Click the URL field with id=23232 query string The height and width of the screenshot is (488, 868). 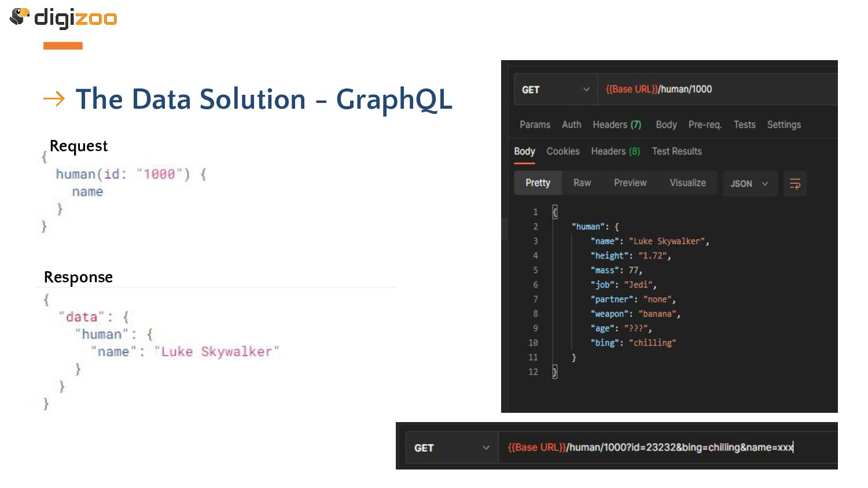668,448
